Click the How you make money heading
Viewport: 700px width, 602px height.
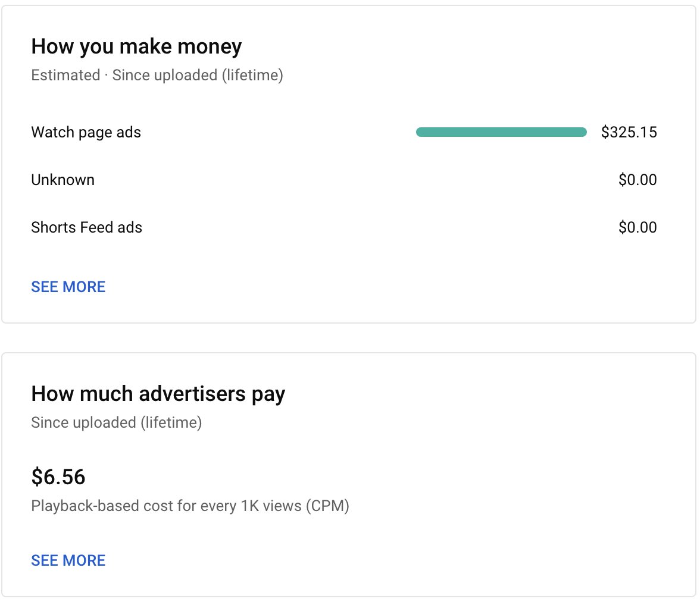pos(137,47)
